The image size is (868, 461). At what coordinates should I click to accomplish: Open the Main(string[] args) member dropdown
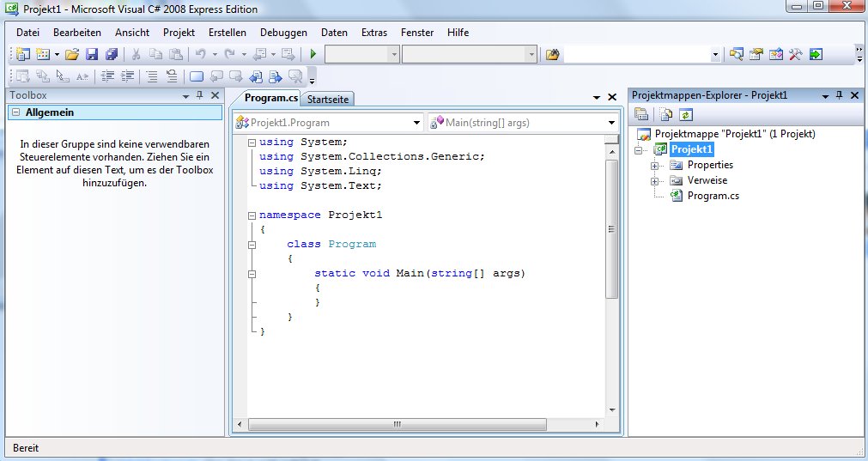coord(611,123)
